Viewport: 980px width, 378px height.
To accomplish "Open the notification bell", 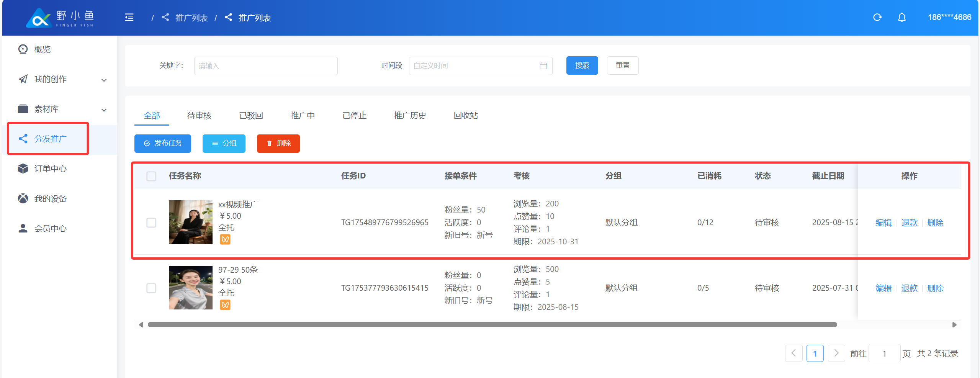I will (901, 18).
